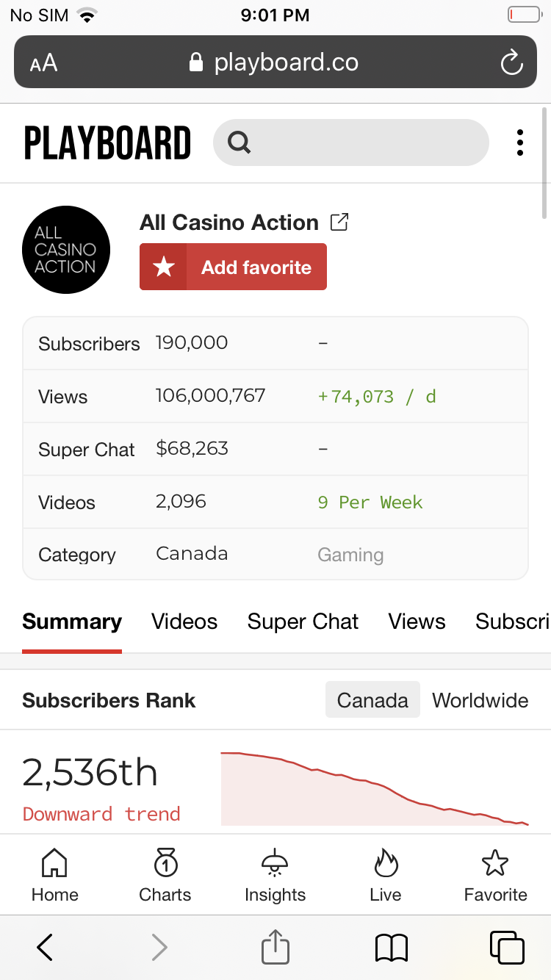Click the external link icon beside All Casino Action

pos(339,222)
